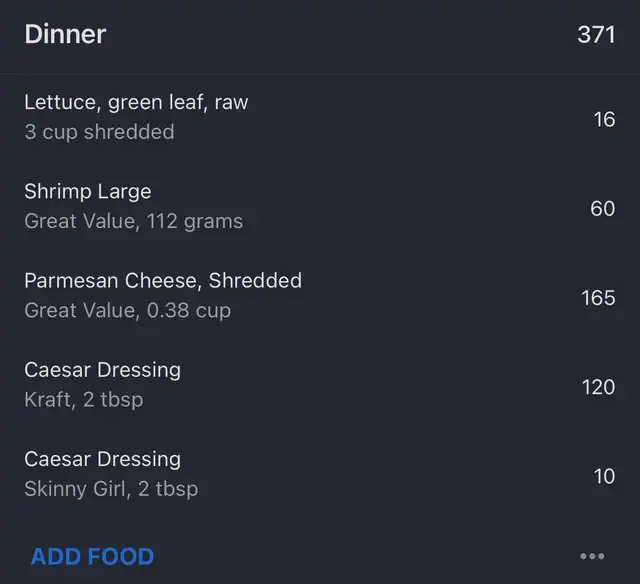Open the Skinny Girl Caesar Dressing entry
640x584 pixels.
click(x=320, y=474)
